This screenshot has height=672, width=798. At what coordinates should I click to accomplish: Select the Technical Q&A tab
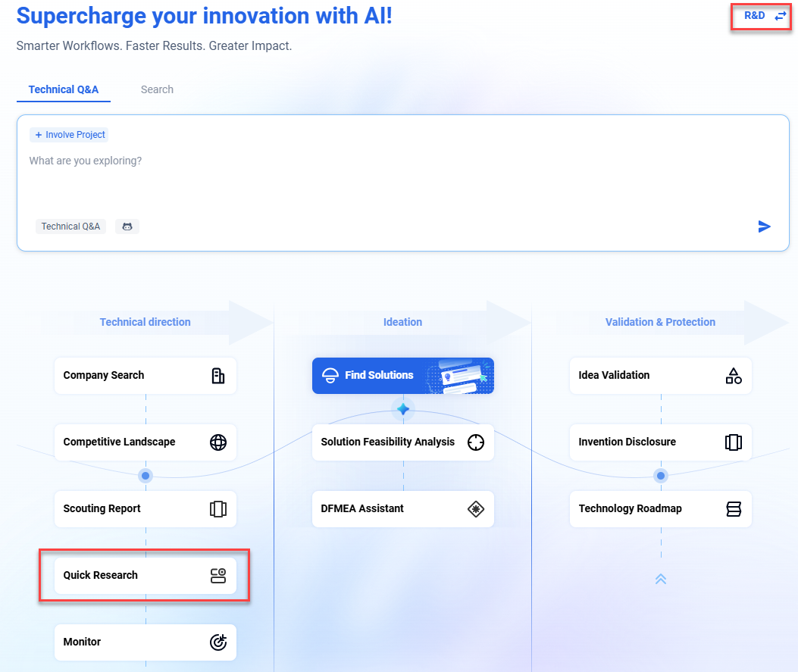pyautogui.click(x=64, y=89)
